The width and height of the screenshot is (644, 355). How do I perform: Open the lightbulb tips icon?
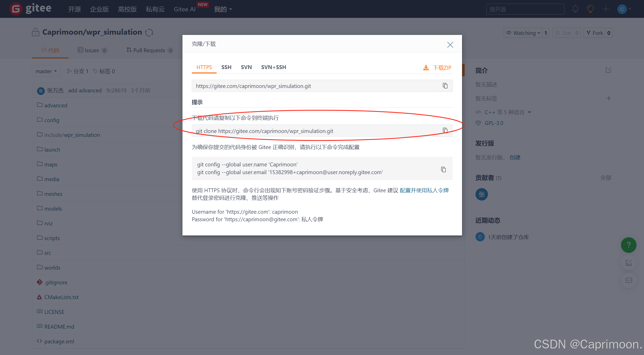tap(590, 9)
